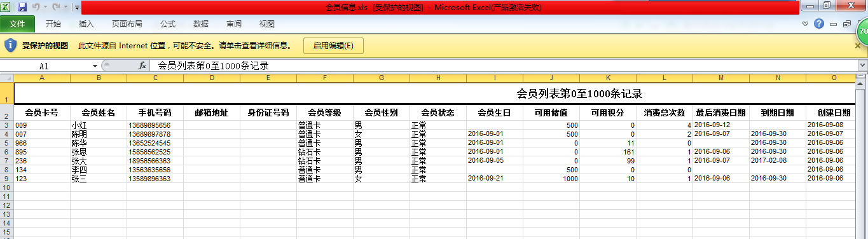This screenshot has width=868, height=239.
Task: Open Customize Quick Access Toolbar dropdown
Action: click(77, 8)
